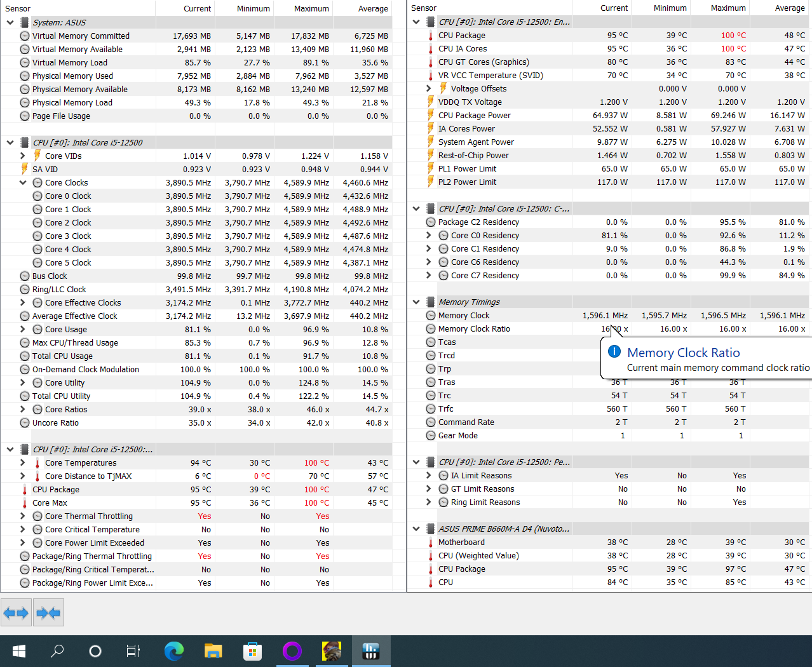The image size is (812, 667).
Task: Expand Core Usage row
Action: tap(23, 330)
